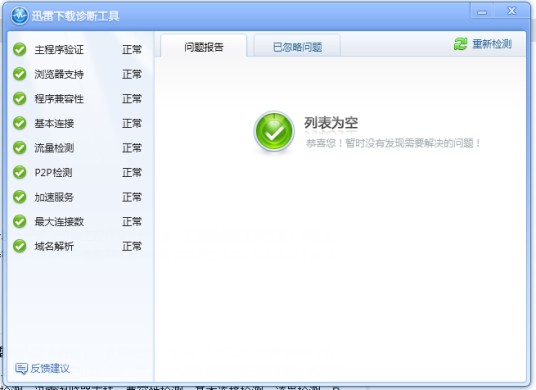Click the 正常 status of 域名解析
Screen dimensions: 536x390
coord(132,247)
